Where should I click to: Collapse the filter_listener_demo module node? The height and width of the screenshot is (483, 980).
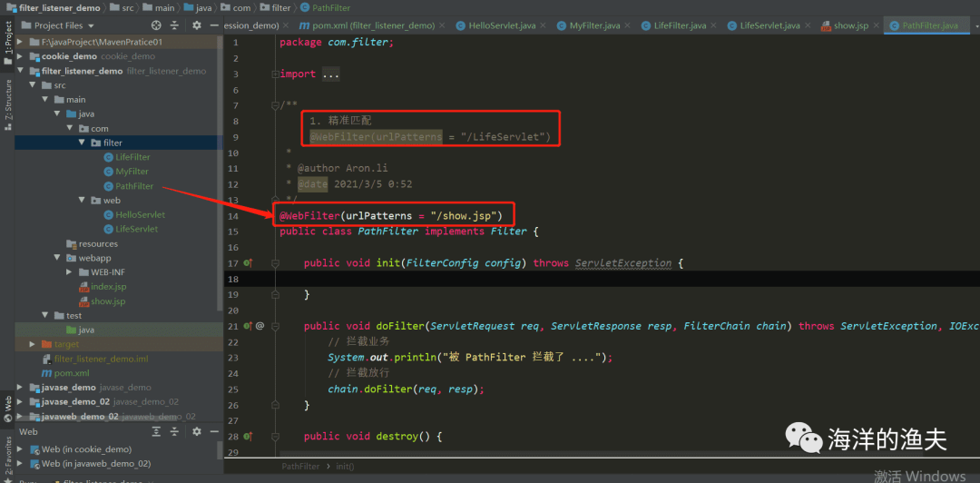(x=21, y=71)
